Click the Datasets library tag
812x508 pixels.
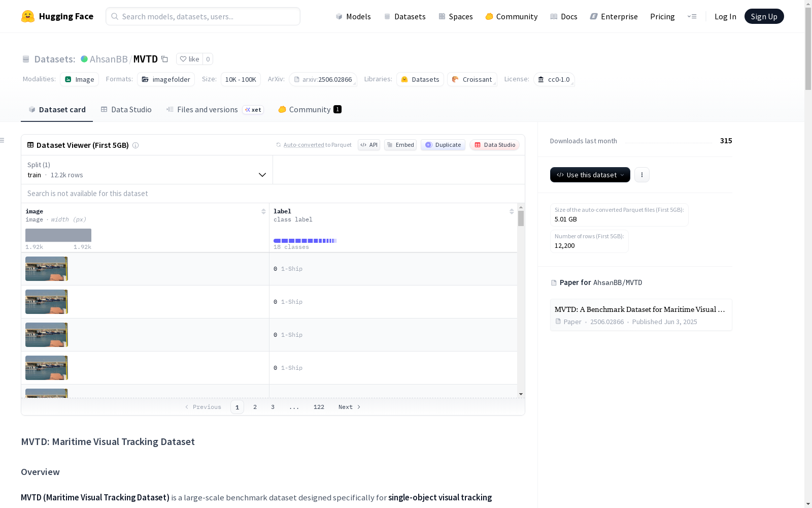coord(420,79)
